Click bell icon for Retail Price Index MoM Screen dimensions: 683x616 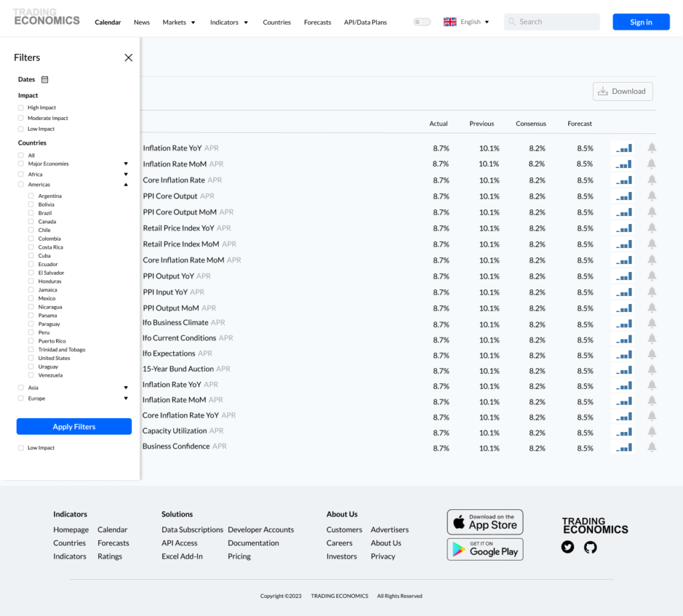(652, 244)
